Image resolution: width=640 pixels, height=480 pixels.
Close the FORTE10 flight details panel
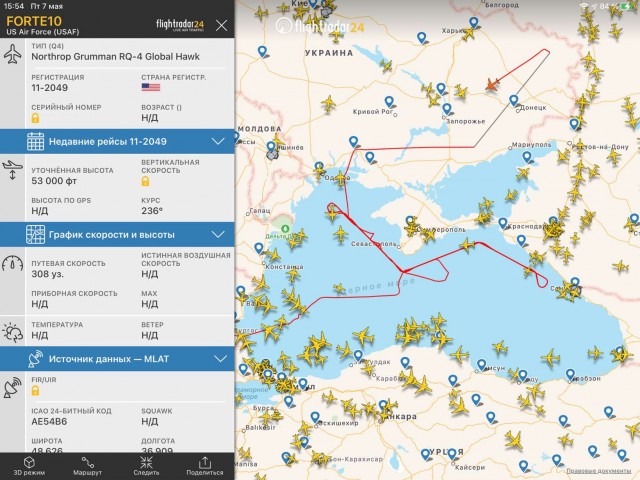(x=222, y=26)
